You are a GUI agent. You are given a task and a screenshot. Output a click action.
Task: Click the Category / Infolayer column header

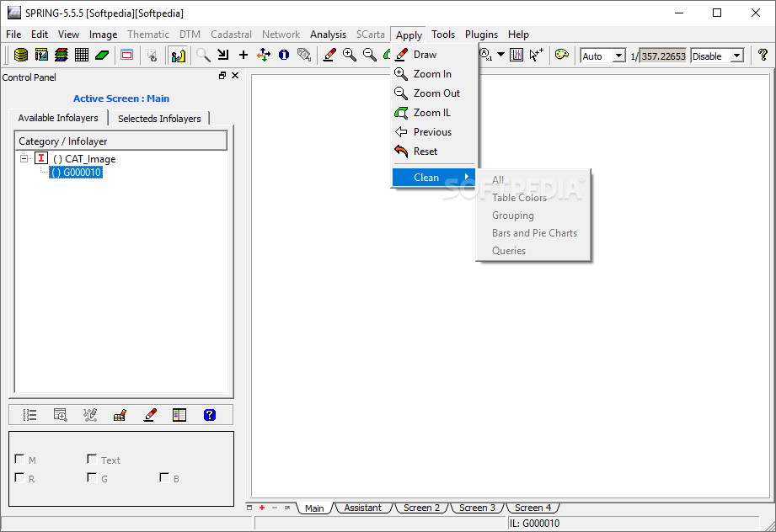121,141
